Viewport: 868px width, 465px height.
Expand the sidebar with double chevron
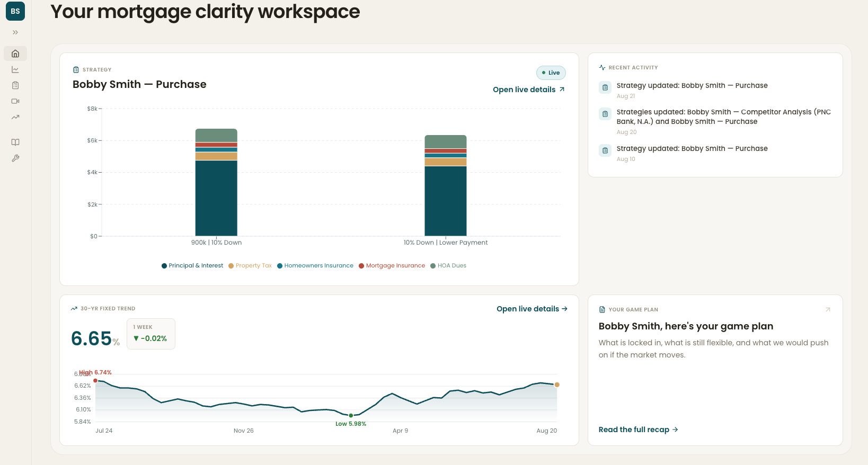point(15,32)
